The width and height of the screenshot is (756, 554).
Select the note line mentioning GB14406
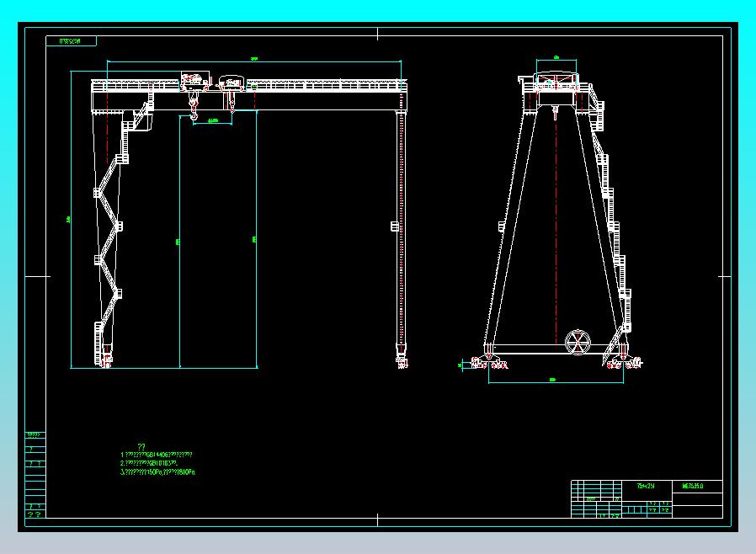(157, 455)
